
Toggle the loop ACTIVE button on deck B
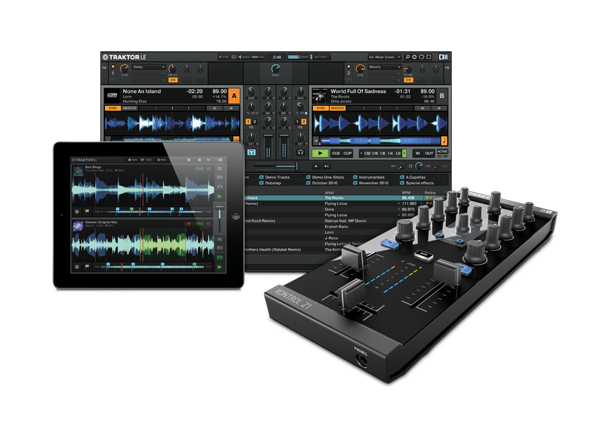[x=442, y=152]
